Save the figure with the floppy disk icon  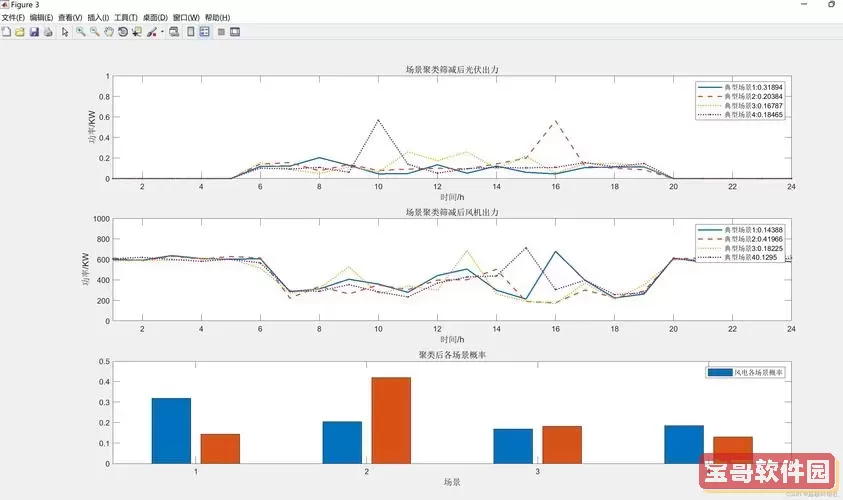click(33, 32)
